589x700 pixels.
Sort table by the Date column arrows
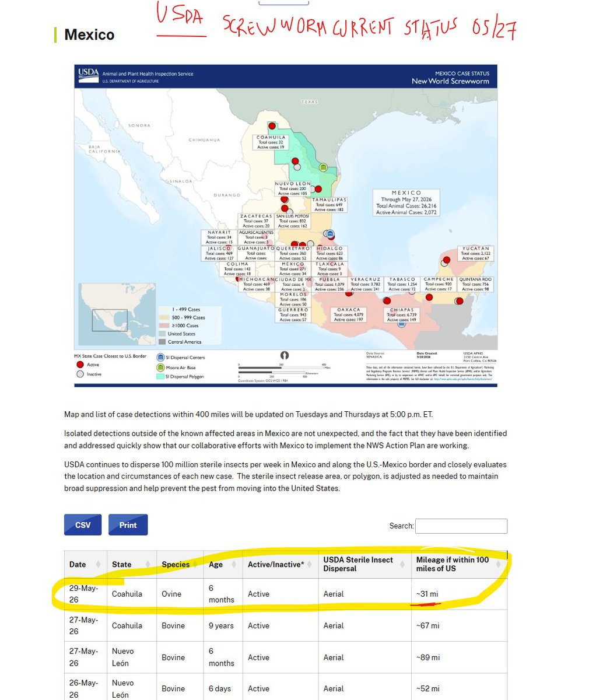(x=99, y=564)
